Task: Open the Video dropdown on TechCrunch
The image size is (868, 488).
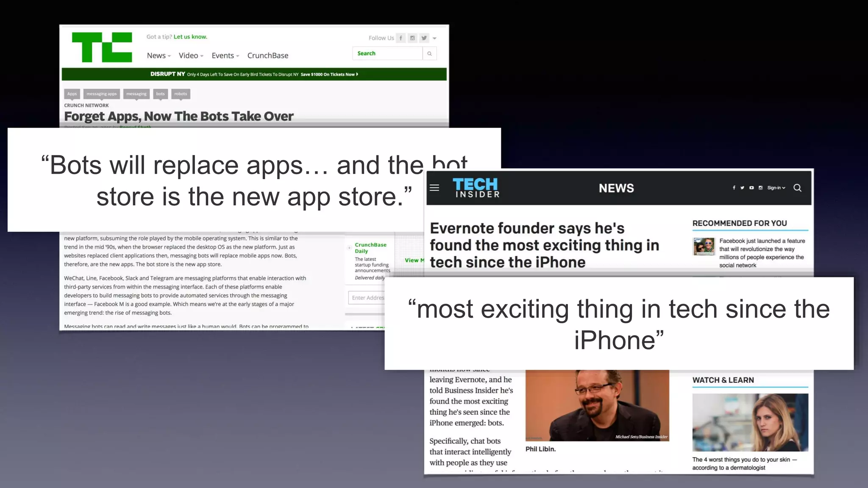Action: [x=191, y=55]
